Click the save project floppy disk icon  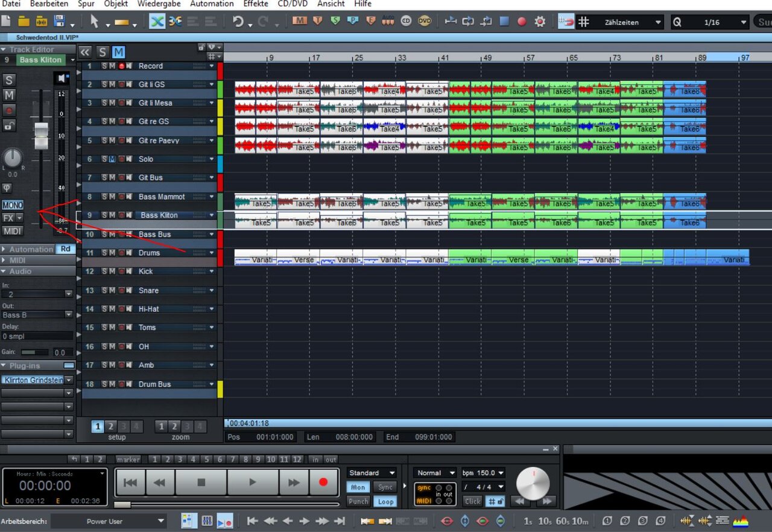point(59,22)
